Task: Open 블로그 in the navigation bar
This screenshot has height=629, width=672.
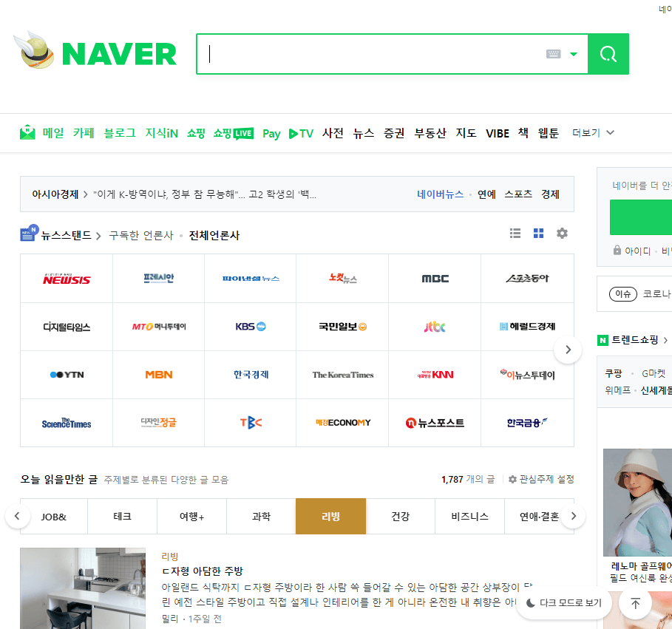Action: (120, 133)
